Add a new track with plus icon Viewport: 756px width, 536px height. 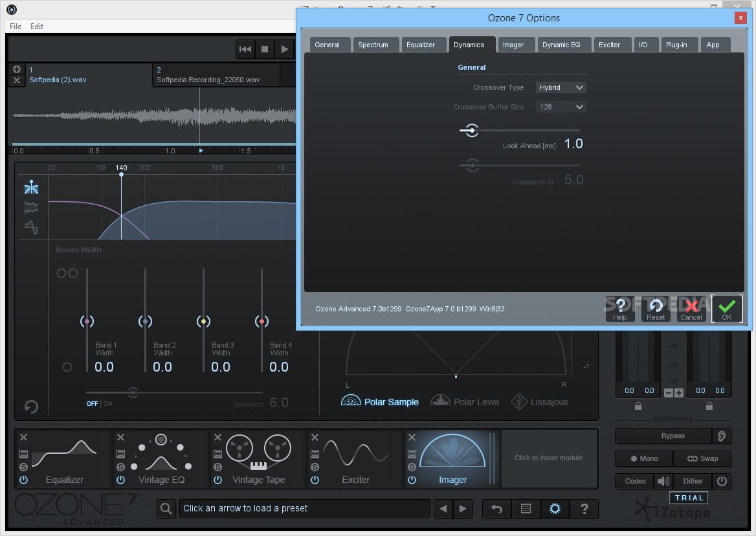point(16,69)
